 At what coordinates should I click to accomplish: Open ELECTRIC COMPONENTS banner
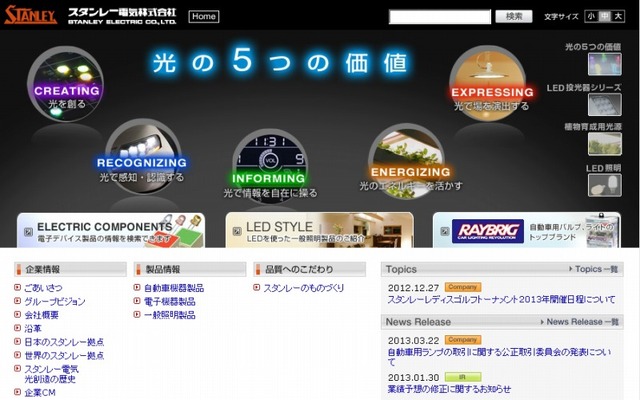point(111,230)
